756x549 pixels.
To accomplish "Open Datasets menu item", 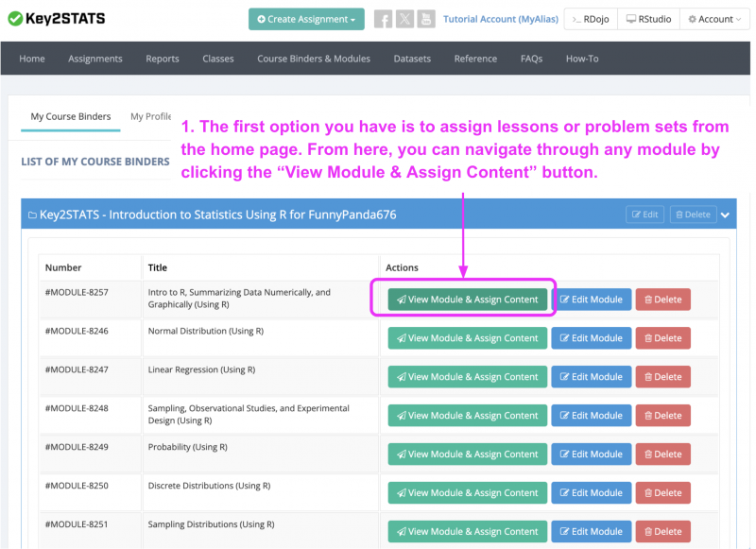I will point(412,59).
